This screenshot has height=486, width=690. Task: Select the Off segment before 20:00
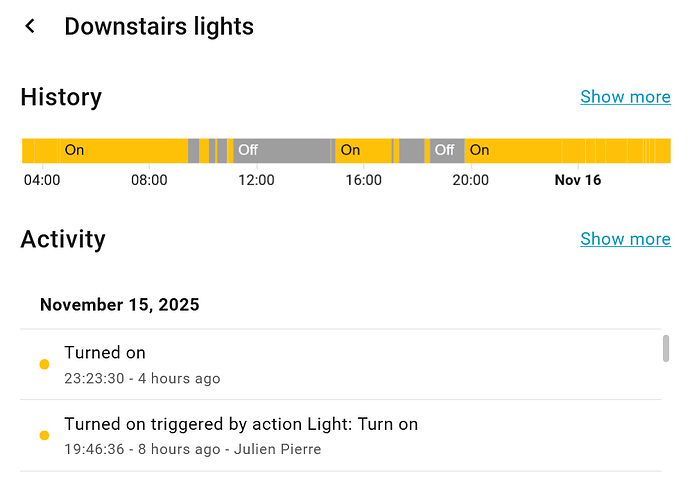coord(446,151)
